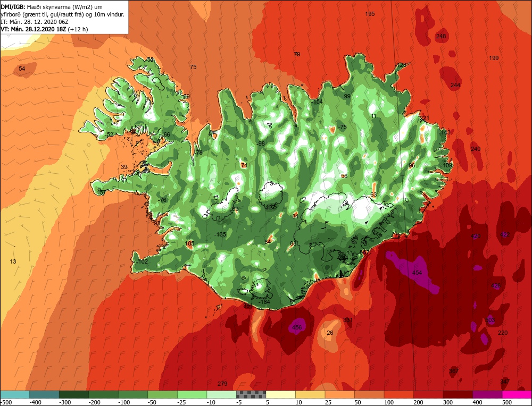Click the map value 199

point(494,58)
